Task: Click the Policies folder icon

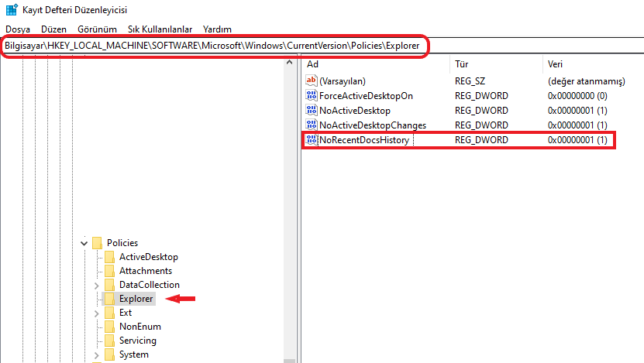Action: pos(97,243)
